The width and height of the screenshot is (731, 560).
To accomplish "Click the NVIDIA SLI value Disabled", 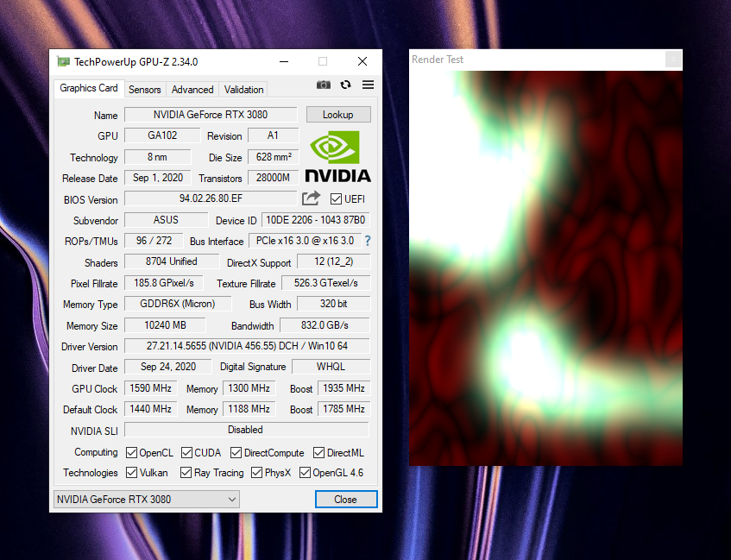I will [246, 430].
